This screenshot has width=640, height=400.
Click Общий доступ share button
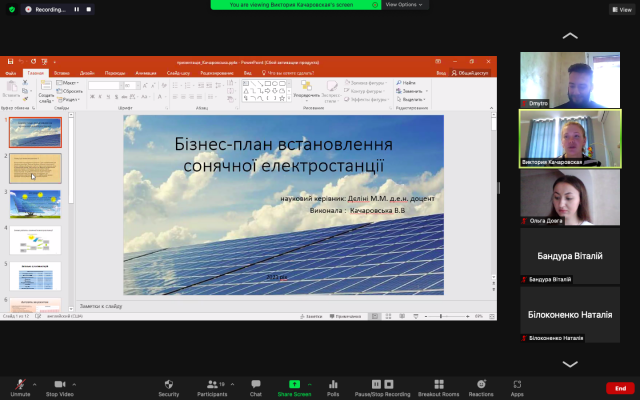click(469, 73)
